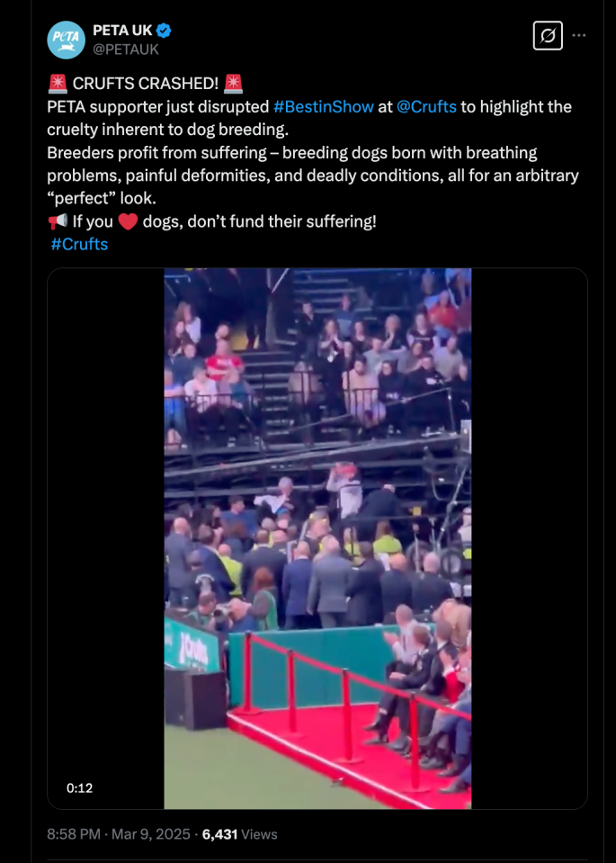
Task: Click the 0:12 video duration label
Action: pos(80,788)
